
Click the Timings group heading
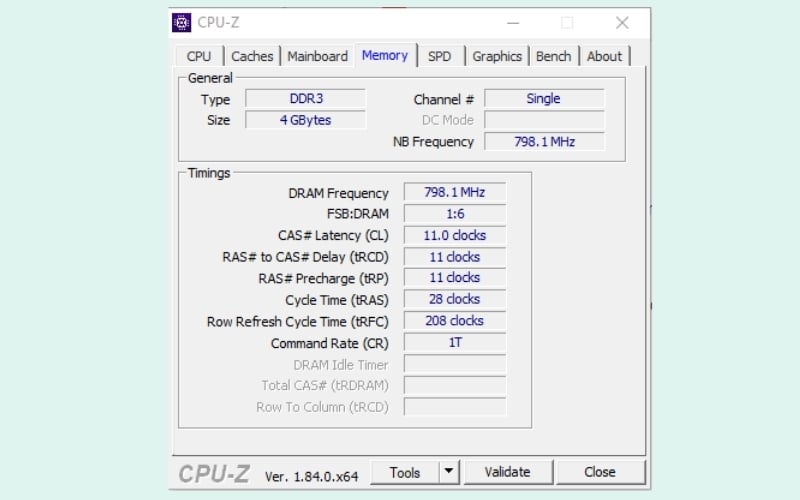click(x=209, y=173)
